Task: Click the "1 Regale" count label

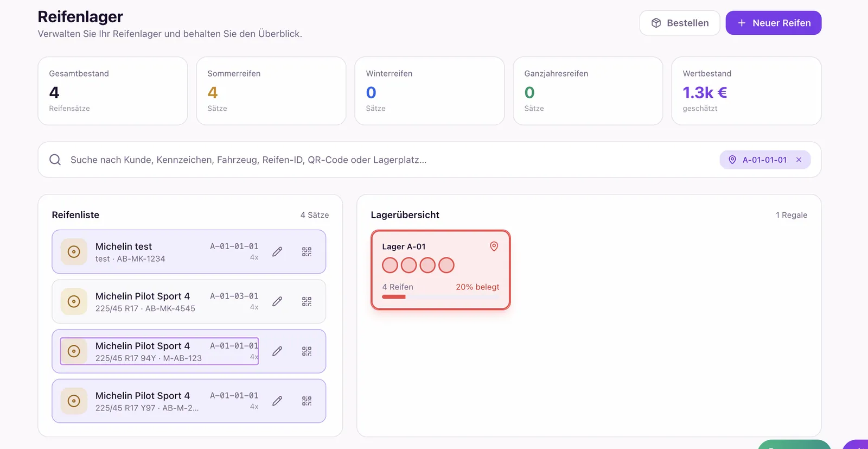Action: (792, 215)
